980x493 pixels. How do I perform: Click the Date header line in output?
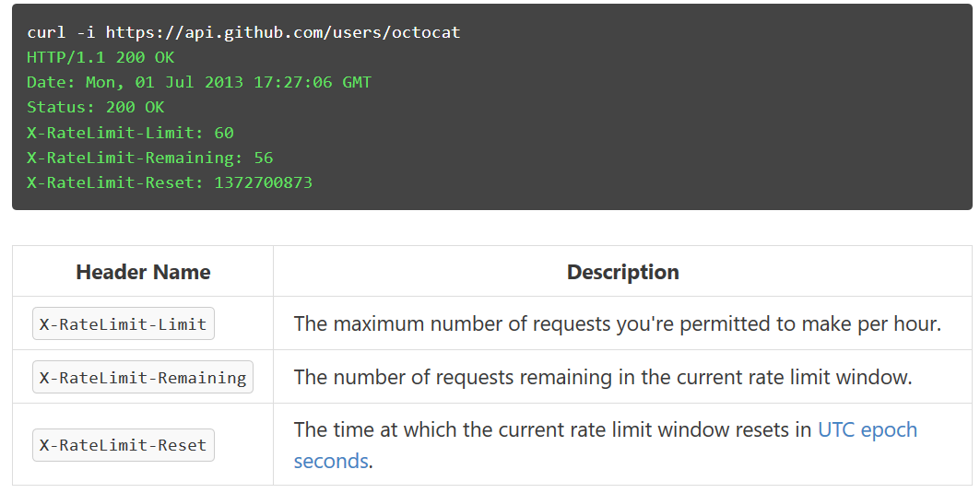coord(199,83)
